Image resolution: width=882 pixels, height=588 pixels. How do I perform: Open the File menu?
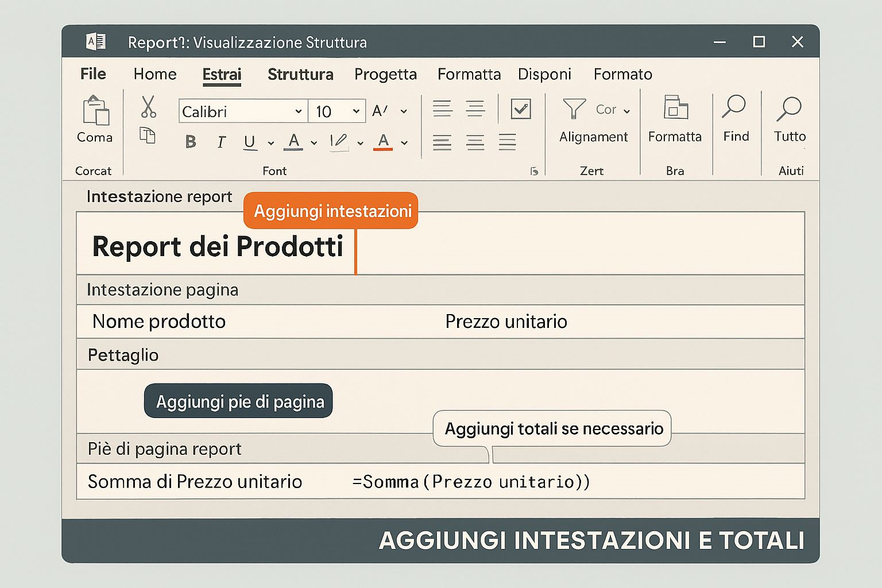[93, 74]
